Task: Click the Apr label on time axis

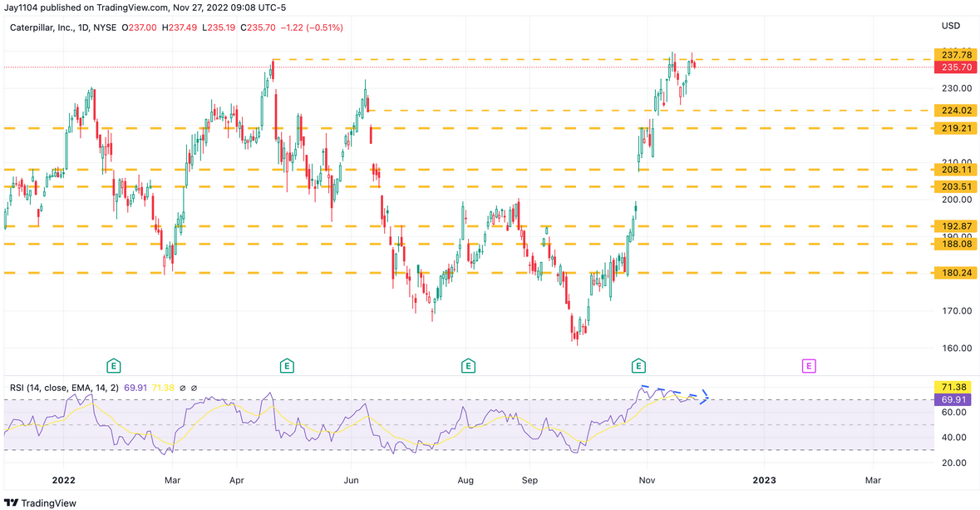Action: coord(237,480)
